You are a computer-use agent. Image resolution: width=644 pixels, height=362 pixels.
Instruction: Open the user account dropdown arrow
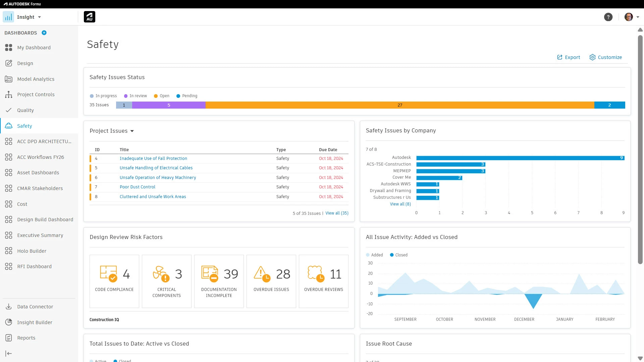pos(638,17)
